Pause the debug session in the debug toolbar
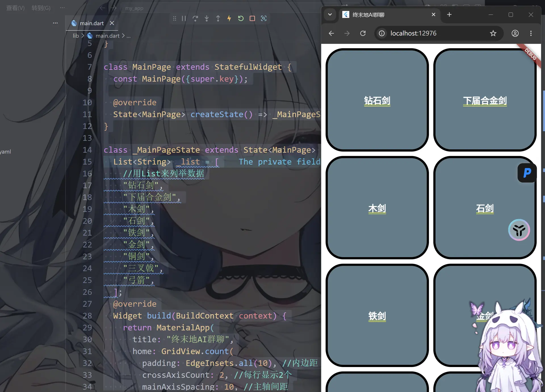Viewport: 545px width, 392px height. (x=184, y=18)
